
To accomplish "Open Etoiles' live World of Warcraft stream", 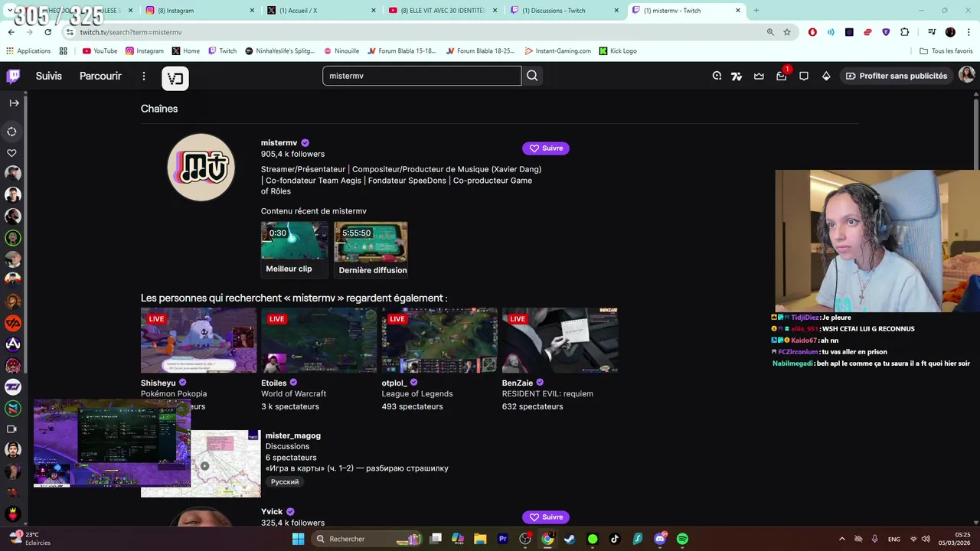I will pos(319,341).
